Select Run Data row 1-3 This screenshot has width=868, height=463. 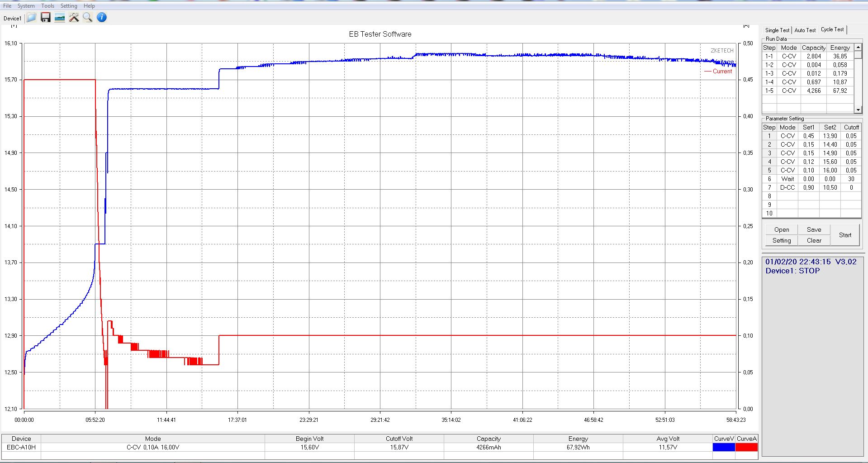[x=808, y=73]
